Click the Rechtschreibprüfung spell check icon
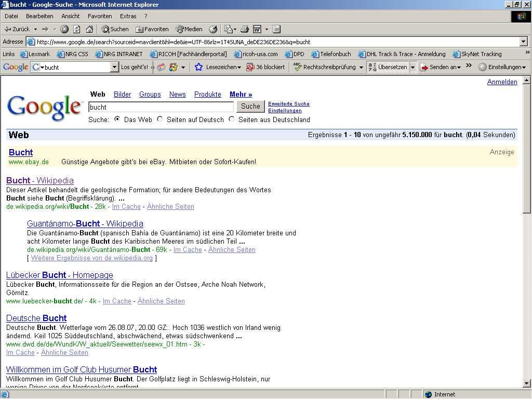This screenshot has height=399, width=532. (x=298, y=67)
